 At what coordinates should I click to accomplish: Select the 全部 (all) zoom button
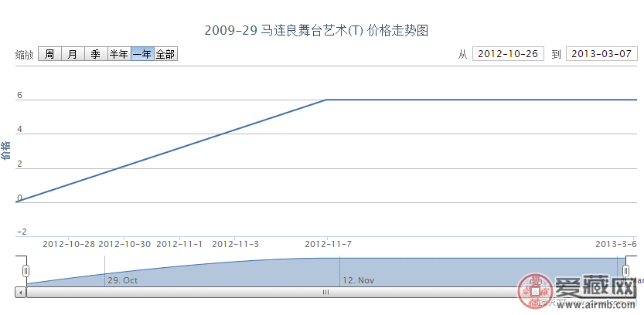click(x=166, y=54)
